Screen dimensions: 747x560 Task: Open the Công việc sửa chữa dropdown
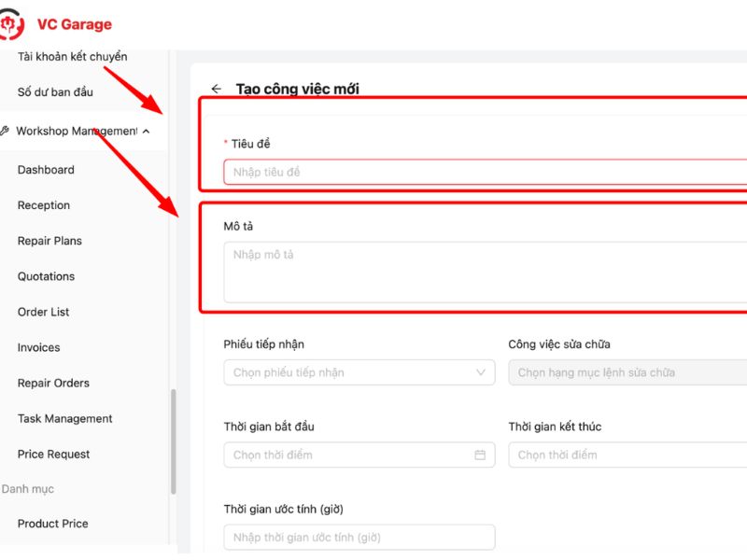click(627, 372)
